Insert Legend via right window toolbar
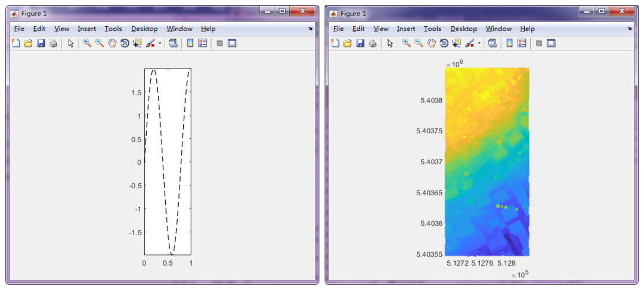The width and height of the screenshot is (644, 290). tap(522, 43)
